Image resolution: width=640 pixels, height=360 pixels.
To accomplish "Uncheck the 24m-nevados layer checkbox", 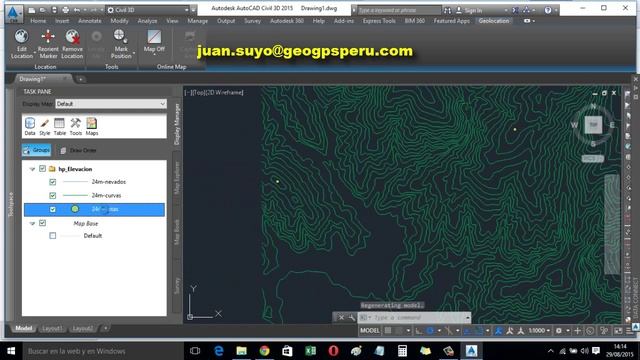I will [53, 182].
